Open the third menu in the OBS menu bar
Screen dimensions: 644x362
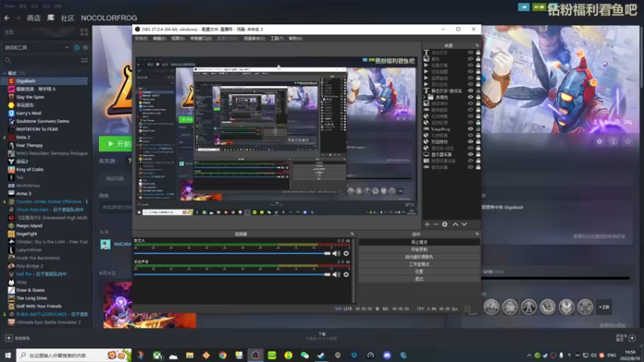[x=178, y=38]
